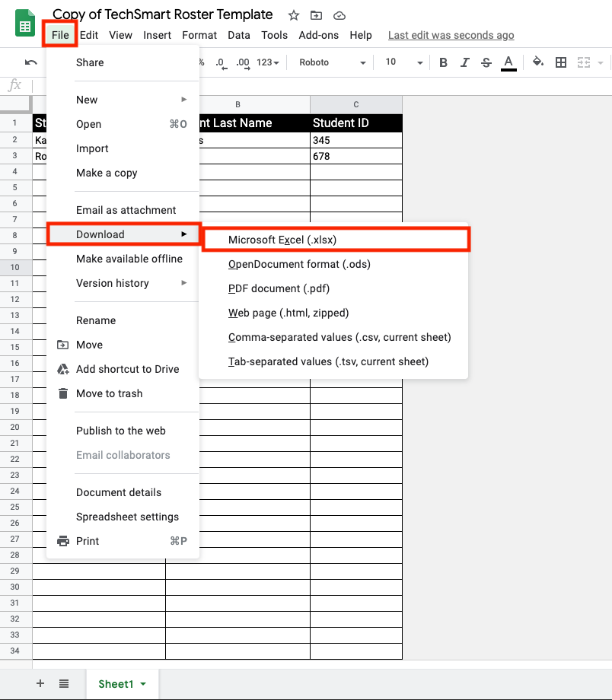Open the Data menu
This screenshot has width=612, height=700.
[239, 35]
